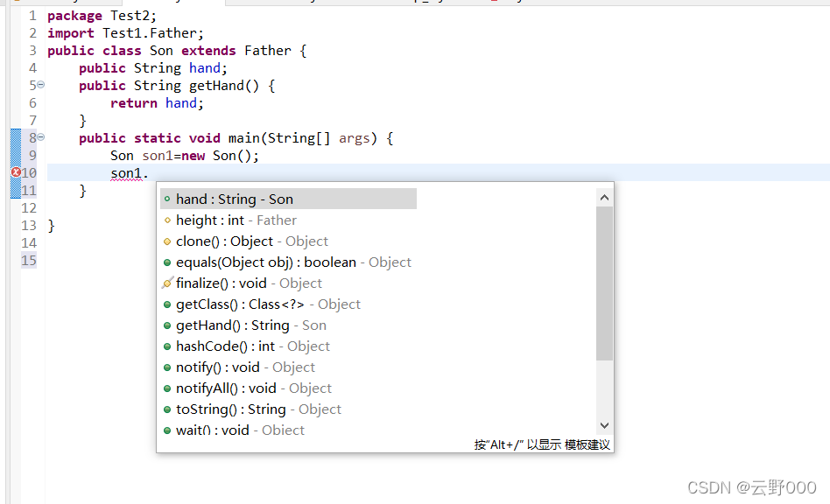Click class name 'Son' in class declaration
Image resolution: width=830 pixels, height=504 pixels.
point(161,51)
